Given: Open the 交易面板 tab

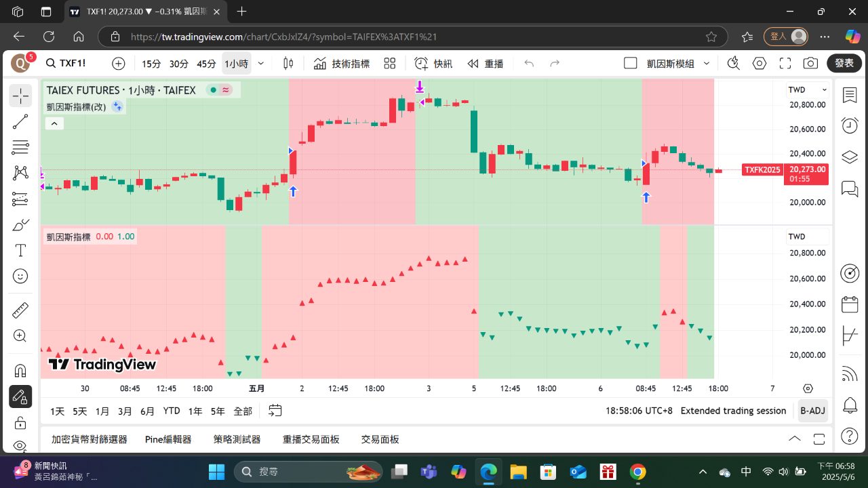Looking at the screenshot, I should (x=380, y=439).
